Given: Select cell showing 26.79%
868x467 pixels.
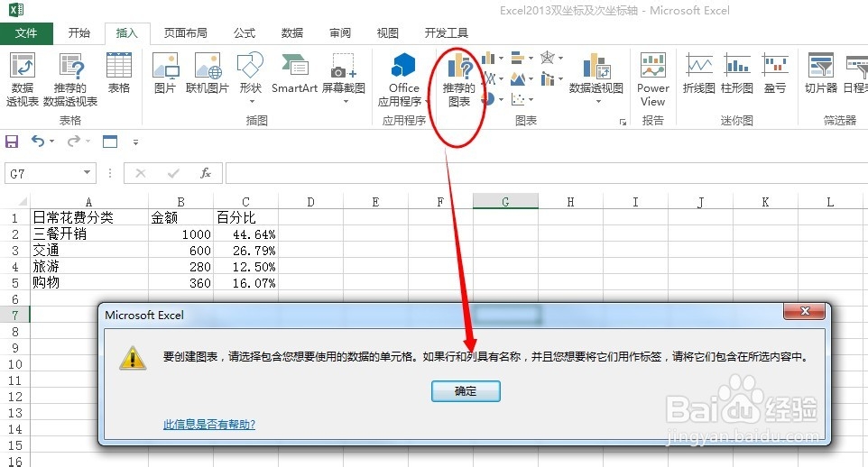Looking at the screenshot, I should 245,250.
